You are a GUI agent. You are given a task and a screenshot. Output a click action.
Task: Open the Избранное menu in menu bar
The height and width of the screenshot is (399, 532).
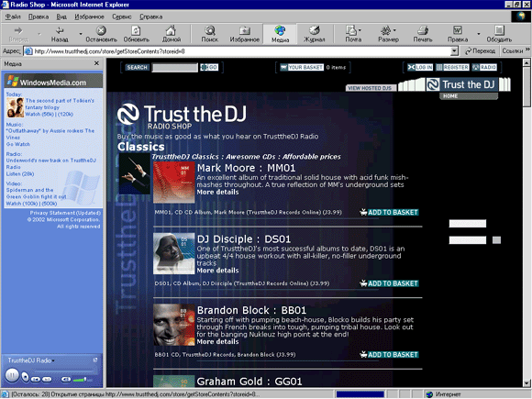pos(89,17)
